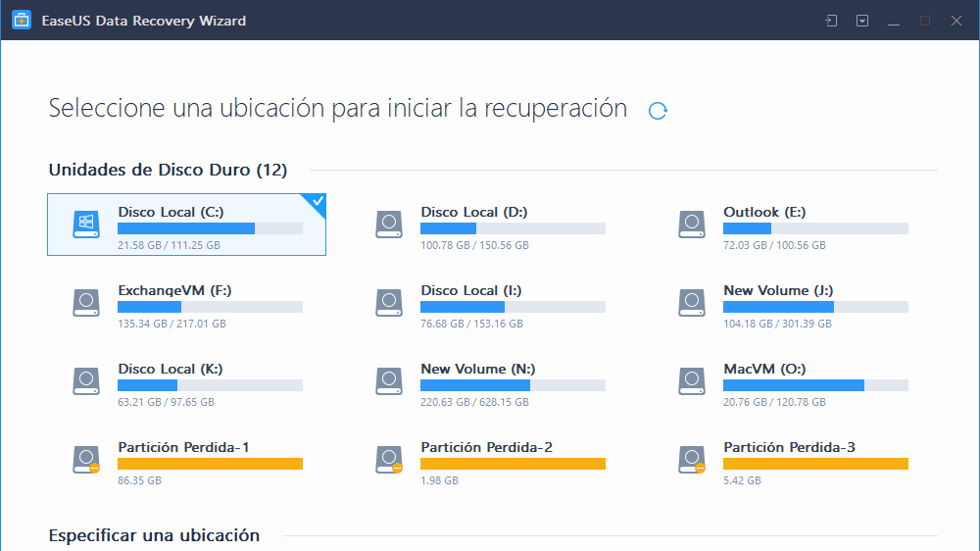Viewport: 980px width, 551px height.
Task: Minimize the EaseUS Data Recovery window
Action: coord(894,21)
